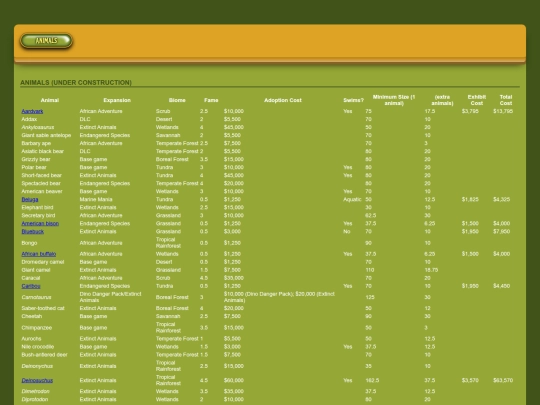Viewport: 540px width, 405px height.
Task: Click the $13,795 total cost for Aardvark
Action: tap(503, 111)
